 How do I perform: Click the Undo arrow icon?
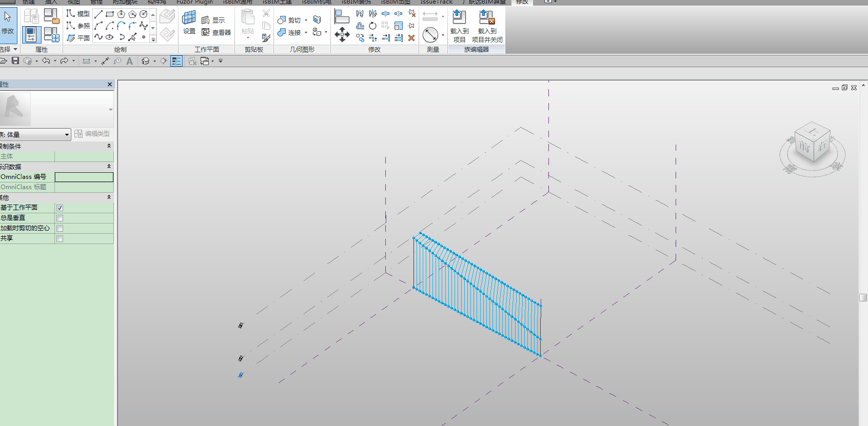(46, 60)
